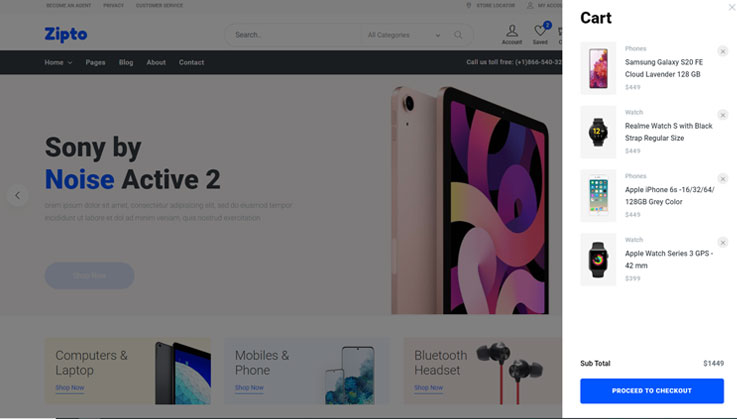
Task: Open the Store Locator link
Action: point(491,5)
